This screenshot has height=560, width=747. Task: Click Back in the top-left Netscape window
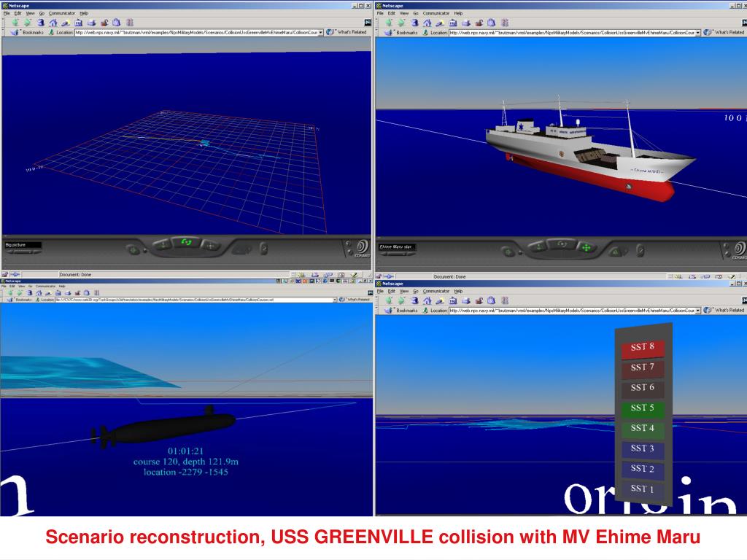point(15,23)
